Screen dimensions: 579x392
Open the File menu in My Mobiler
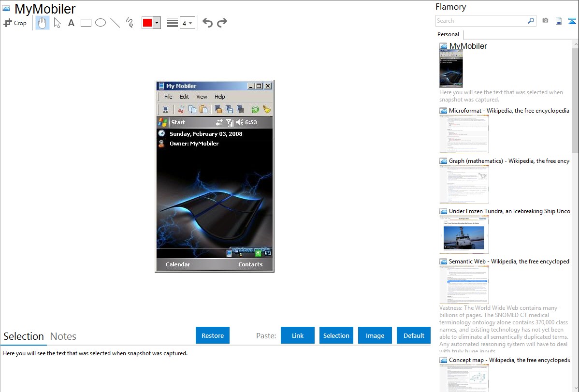(168, 97)
